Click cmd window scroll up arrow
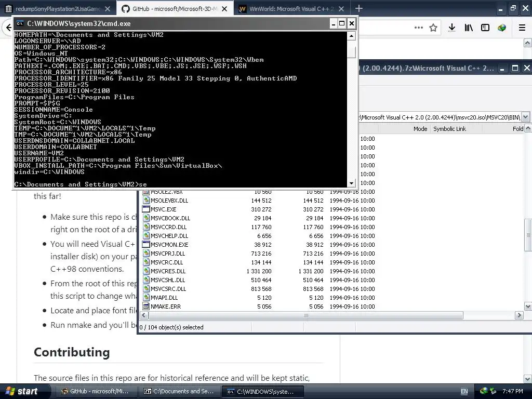This screenshot has height=399, width=532. tap(351, 36)
